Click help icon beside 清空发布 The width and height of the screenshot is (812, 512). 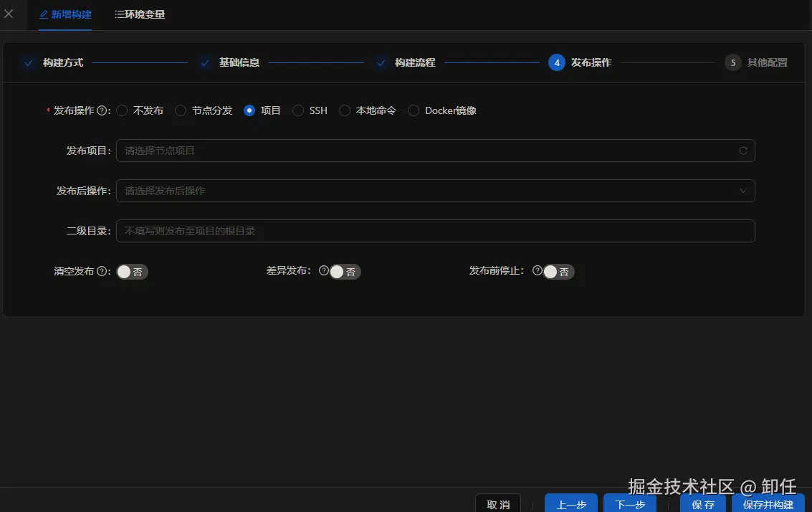(x=102, y=271)
